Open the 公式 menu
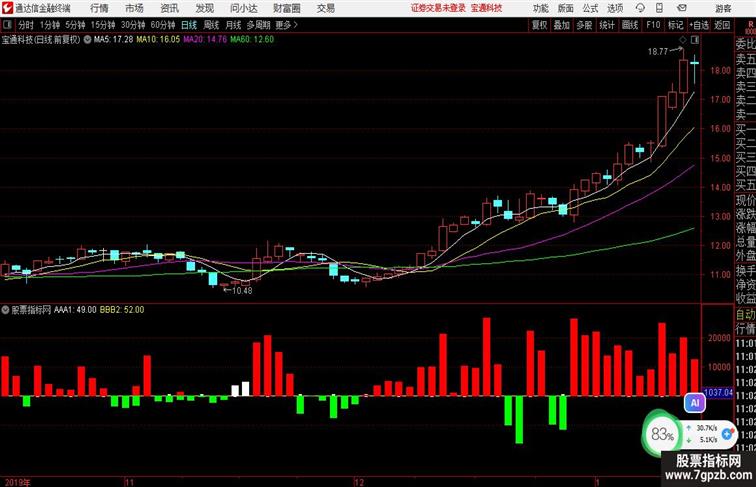 (x=590, y=8)
